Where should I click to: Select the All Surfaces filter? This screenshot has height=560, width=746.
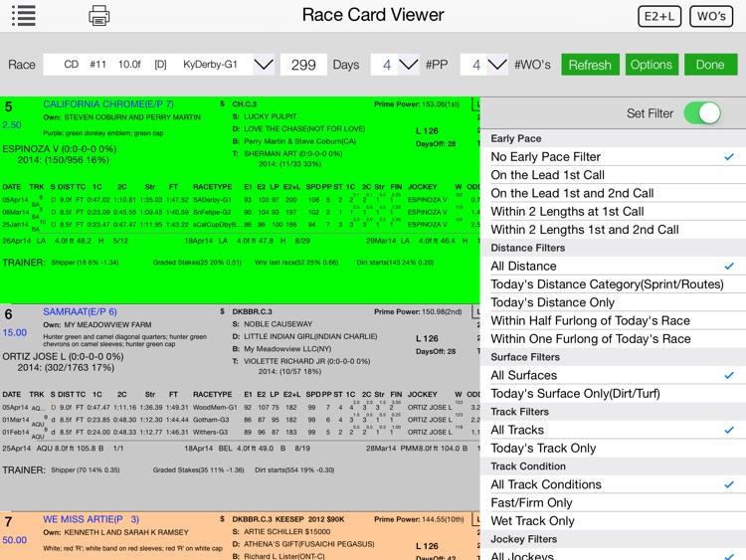pyautogui.click(x=613, y=375)
